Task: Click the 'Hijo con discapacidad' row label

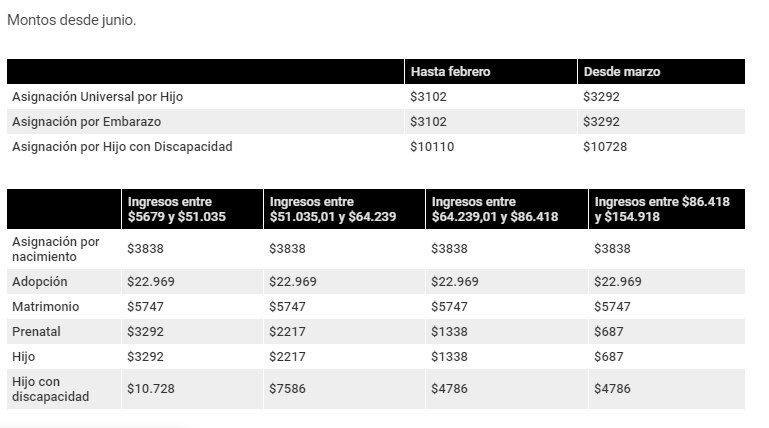Action: 50,389
